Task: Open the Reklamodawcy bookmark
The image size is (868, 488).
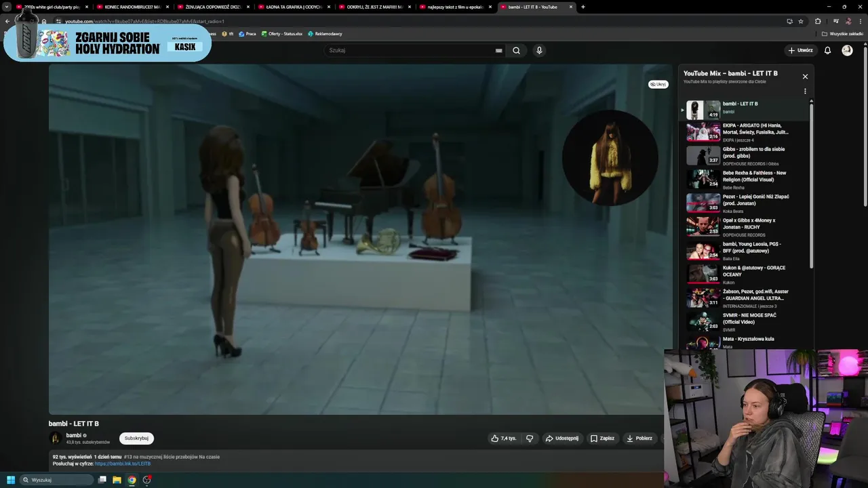Action: click(325, 33)
